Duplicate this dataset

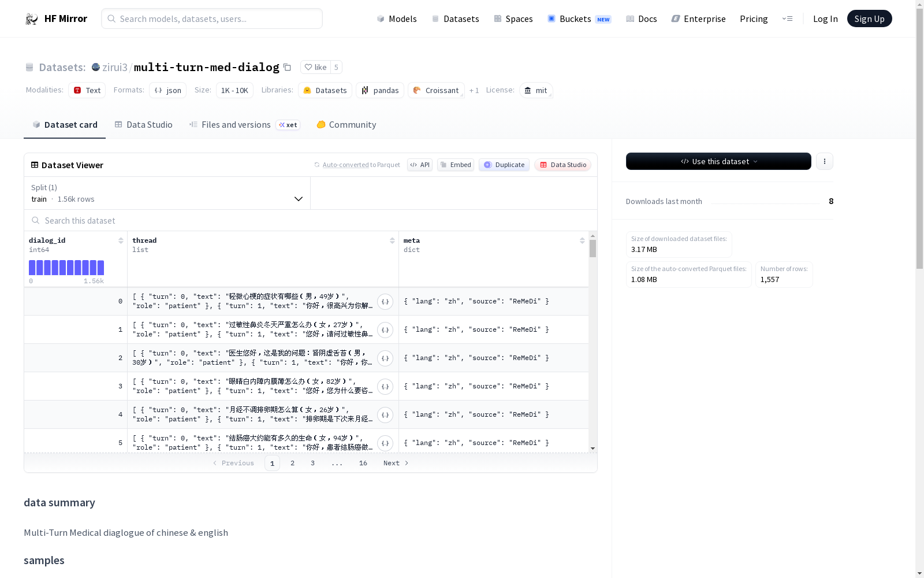point(504,165)
